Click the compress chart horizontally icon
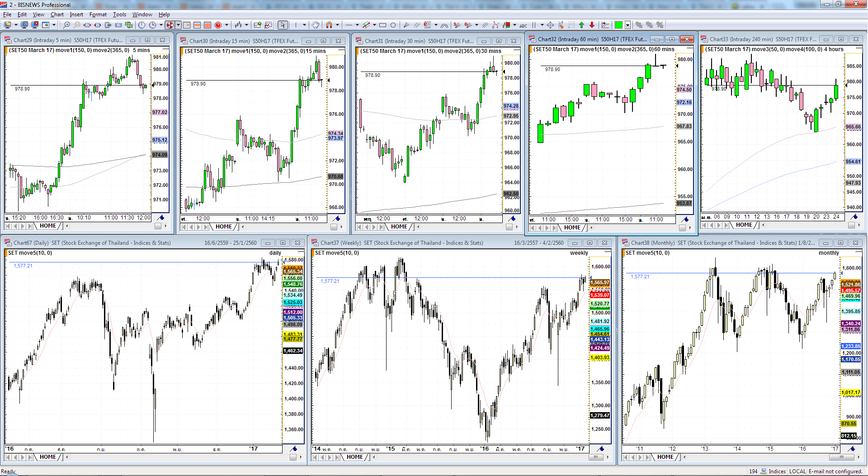Screen dimensions: 868x476 [x=87, y=25]
